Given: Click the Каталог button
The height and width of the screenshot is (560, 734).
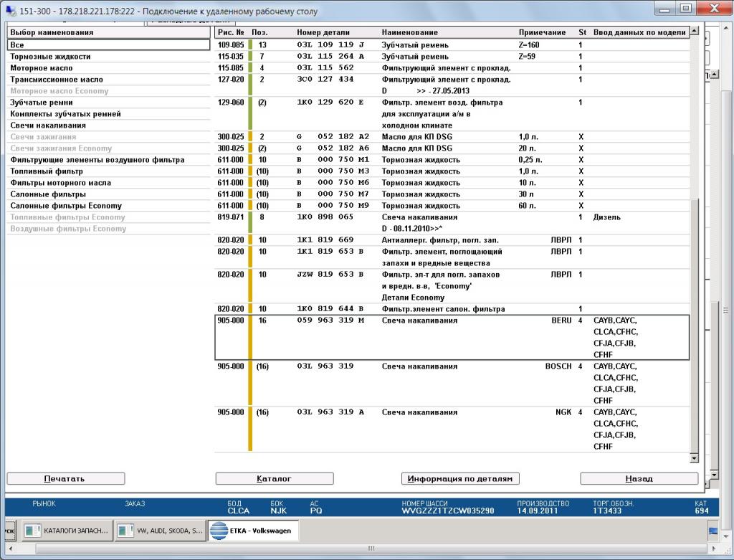Looking at the screenshot, I should pyautogui.click(x=275, y=478).
